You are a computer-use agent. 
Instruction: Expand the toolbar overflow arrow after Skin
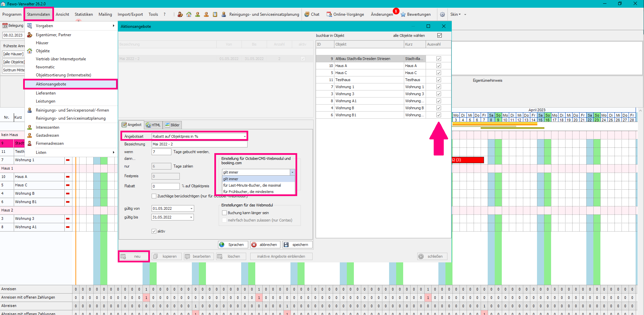[465, 14]
